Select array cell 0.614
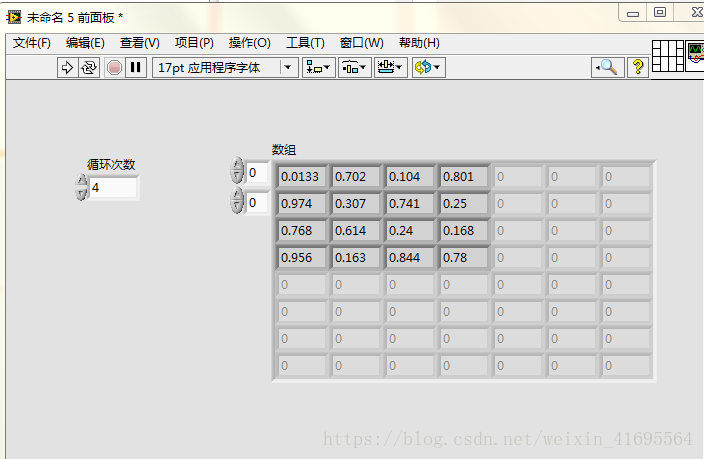Screen dimensions: 704x459 tap(356, 231)
